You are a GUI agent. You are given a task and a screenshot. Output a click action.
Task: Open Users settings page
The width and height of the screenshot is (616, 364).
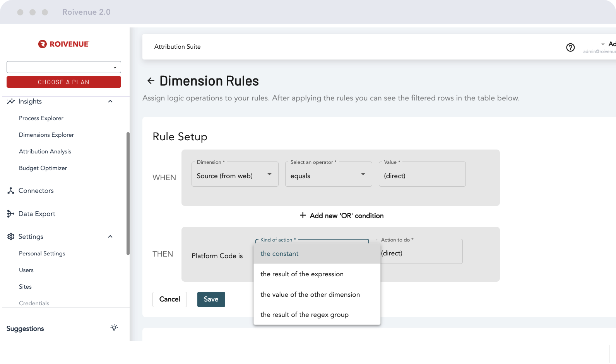(x=26, y=270)
